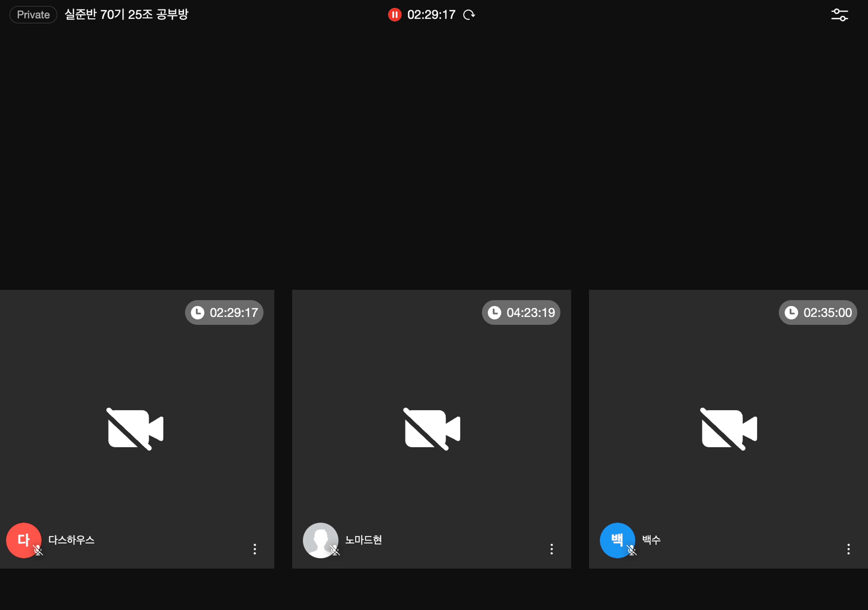
Task: Click the clock icon in the 02:35:00 badge
Action: (x=791, y=312)
